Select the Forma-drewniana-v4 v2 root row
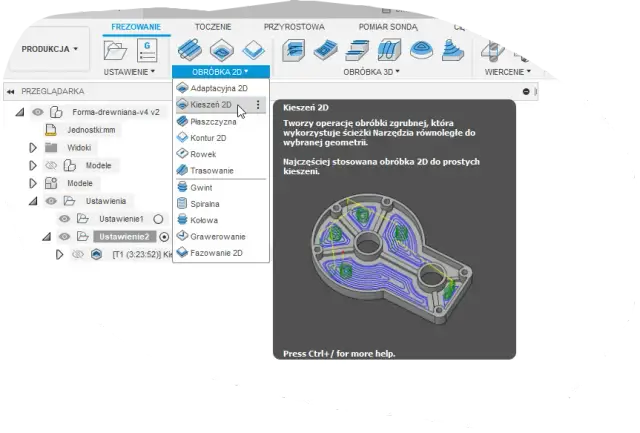 point(116,112)
